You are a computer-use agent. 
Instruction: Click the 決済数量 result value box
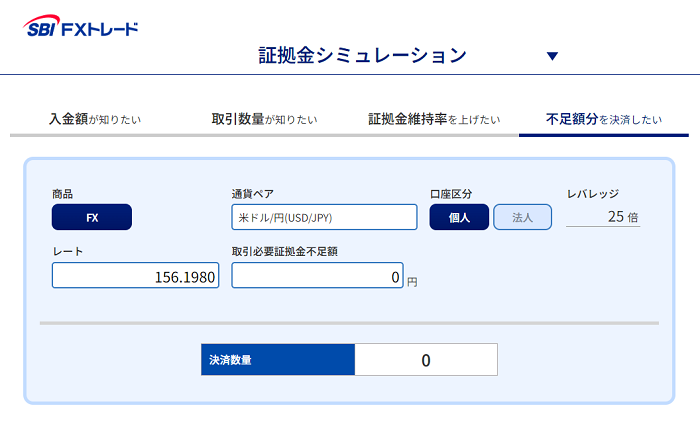pos(426,360)
